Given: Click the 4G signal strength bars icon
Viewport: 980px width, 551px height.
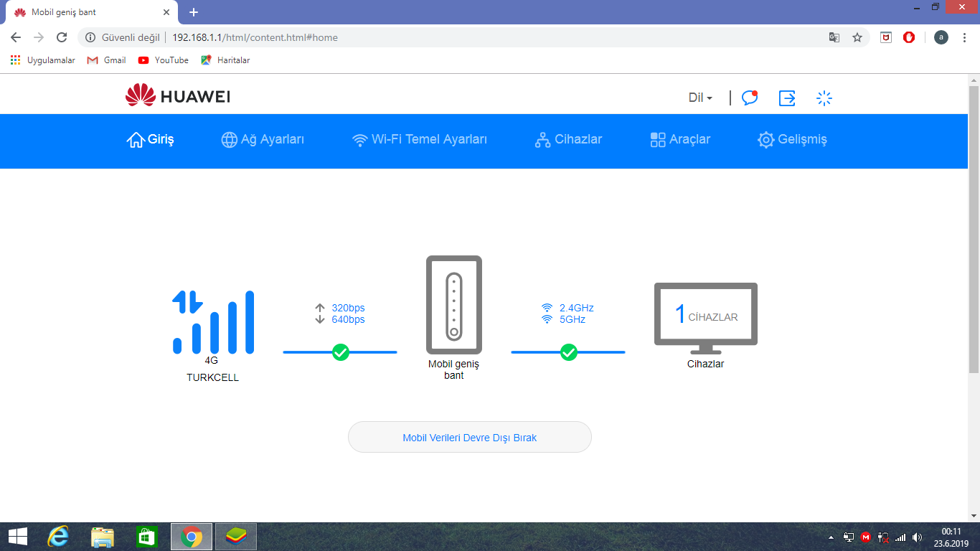Looking at the screenshot, I should (x=213, y=322).
